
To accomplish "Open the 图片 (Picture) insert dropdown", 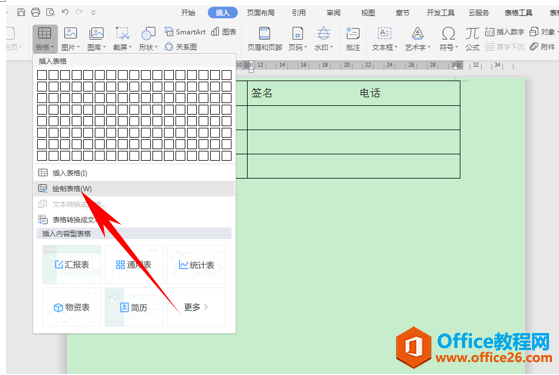I will (x=70, y=38).
